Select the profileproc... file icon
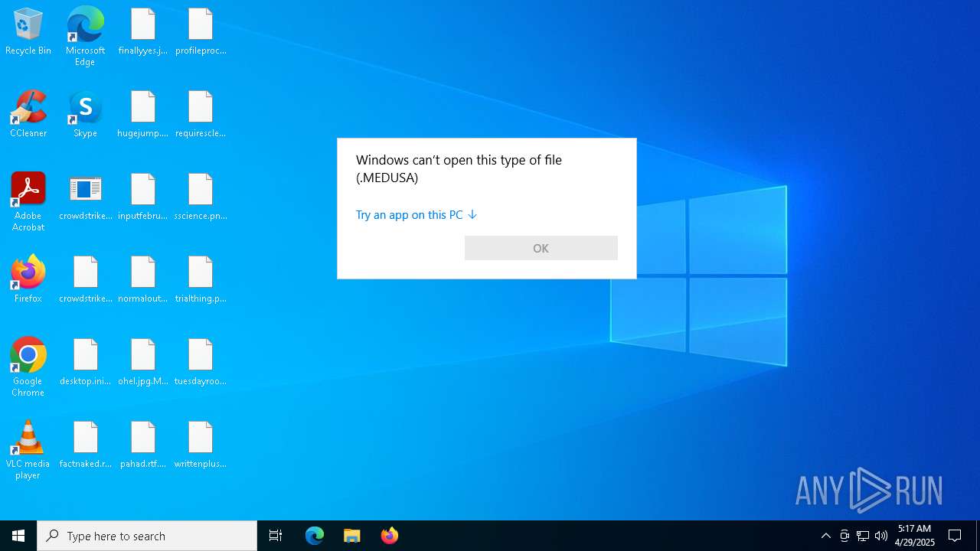Screen dimensions: 980x551 [x=201, y=32]
